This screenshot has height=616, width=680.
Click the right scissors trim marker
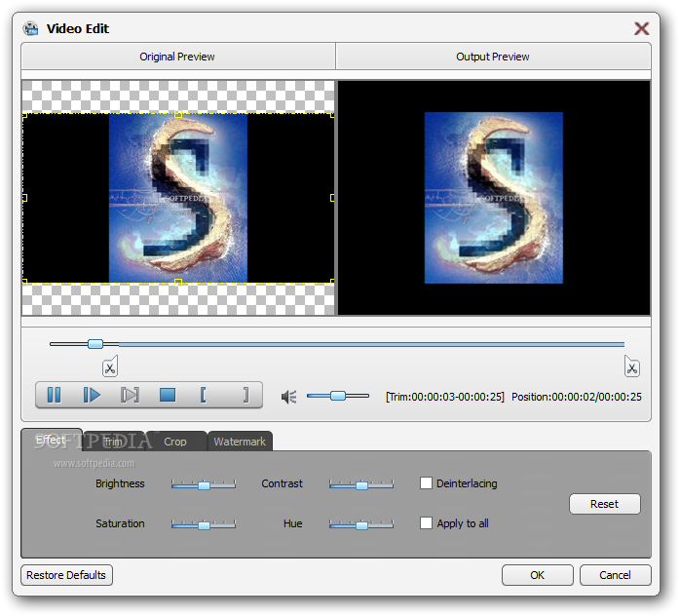pyautogui.click(x=632, y=366)
